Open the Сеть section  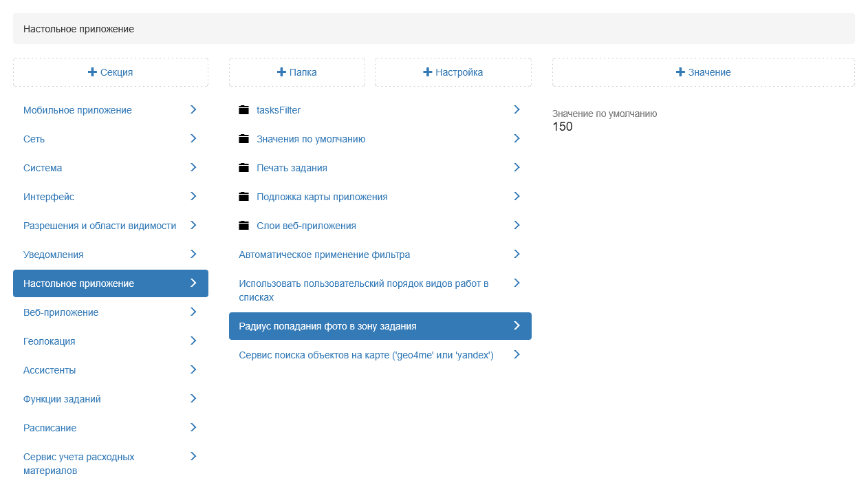click(34, 139)
